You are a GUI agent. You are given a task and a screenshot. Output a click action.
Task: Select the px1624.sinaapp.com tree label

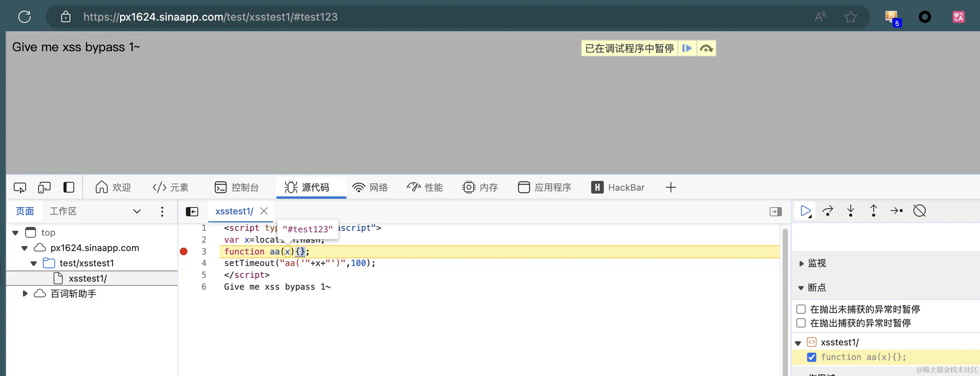click(x=95, y=248)
